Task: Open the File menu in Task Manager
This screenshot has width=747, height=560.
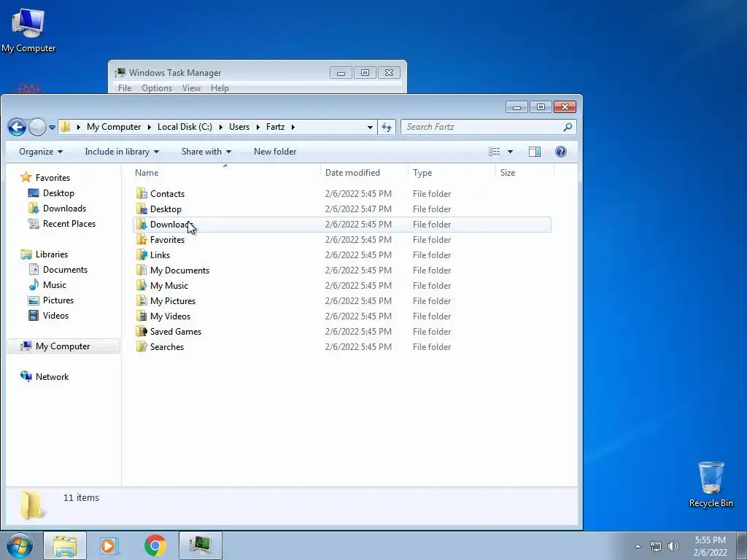Action: (x=125, y=88)
